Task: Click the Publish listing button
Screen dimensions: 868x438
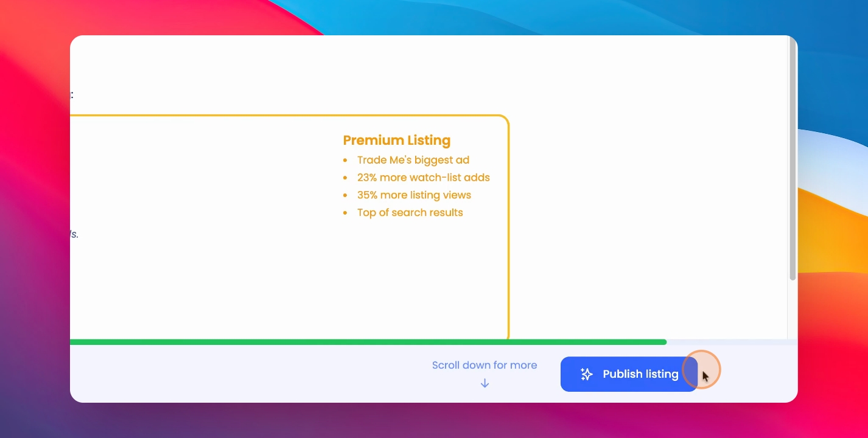Action: (629, 374)
